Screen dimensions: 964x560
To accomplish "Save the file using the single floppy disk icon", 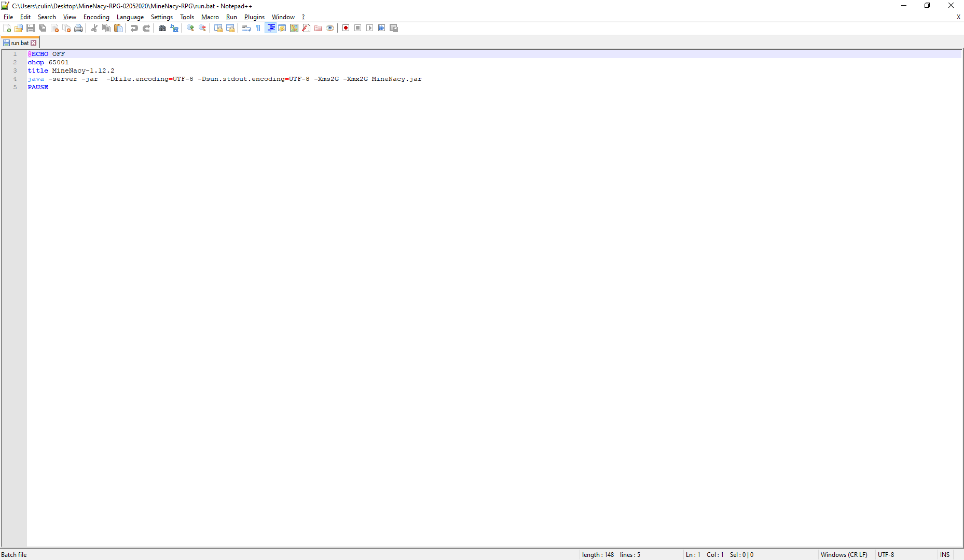I will pos(31,28).
